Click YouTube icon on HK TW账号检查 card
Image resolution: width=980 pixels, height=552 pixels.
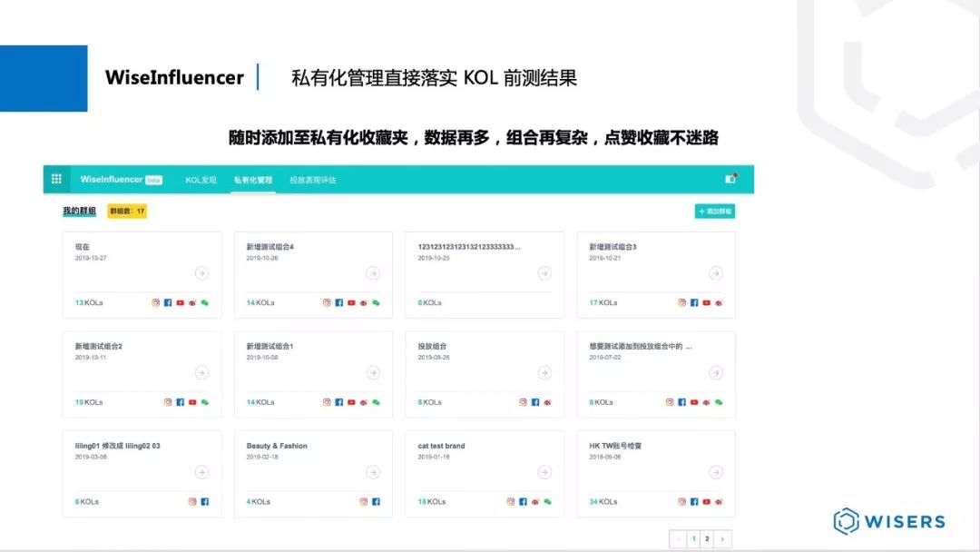[x=706, y=501]
